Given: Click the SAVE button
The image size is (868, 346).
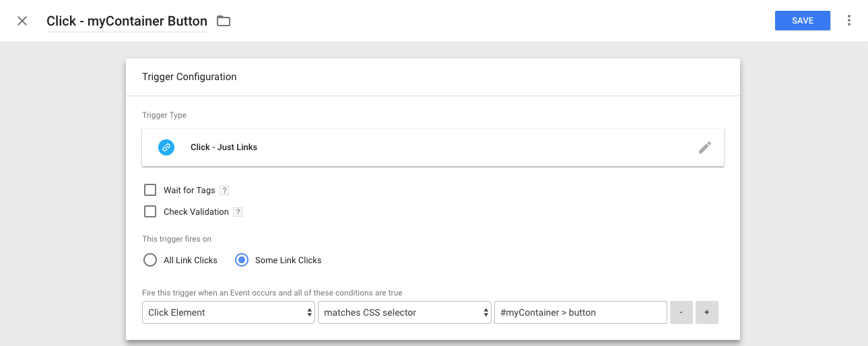Looking at the screenshot, I should click(802, 21).
